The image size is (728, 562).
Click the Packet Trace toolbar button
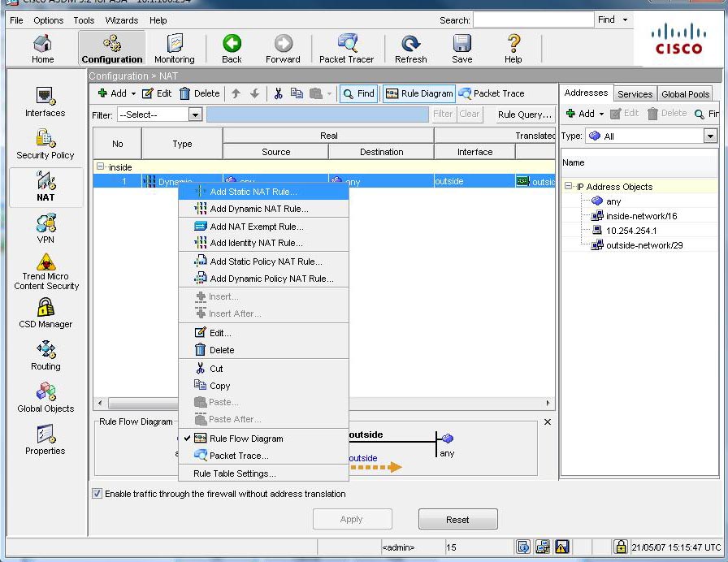492,93
